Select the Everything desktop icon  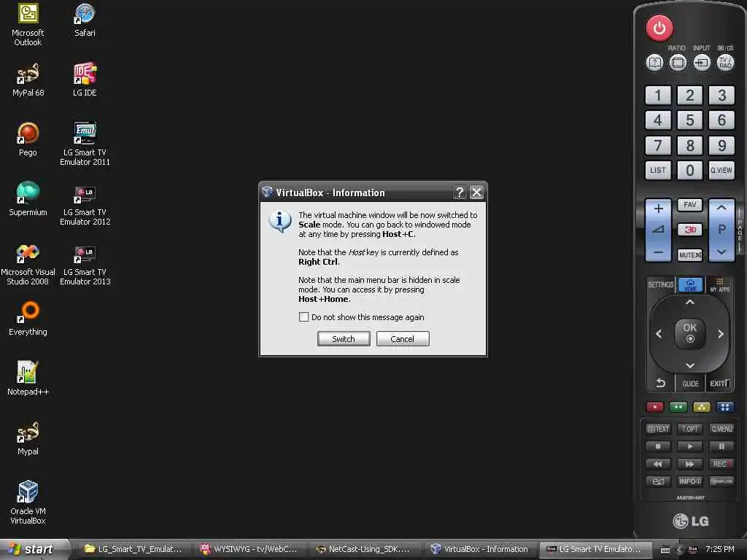[x=28, y=319]
